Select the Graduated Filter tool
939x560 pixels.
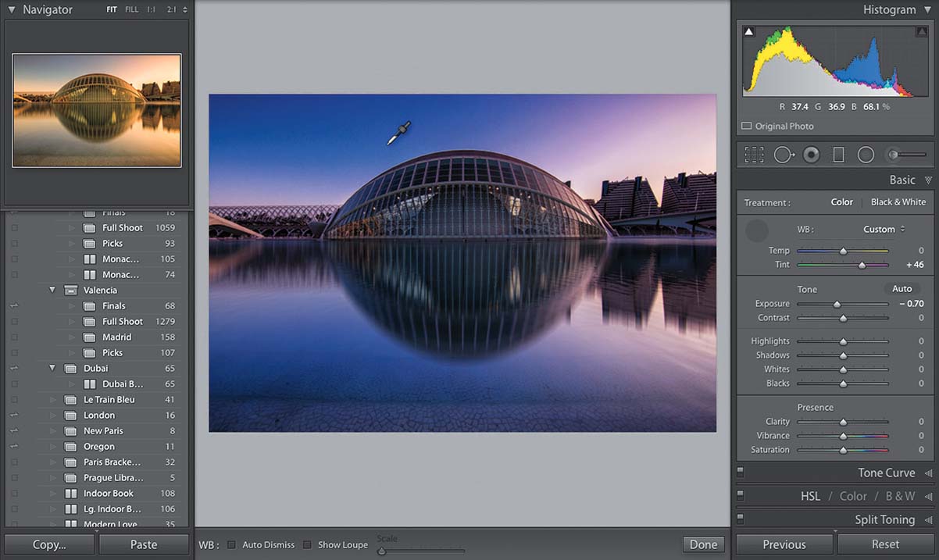click(x=838, y=155)
